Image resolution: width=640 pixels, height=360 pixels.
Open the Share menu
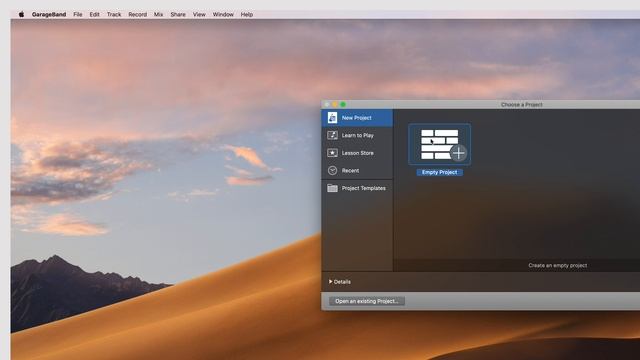[x=178, y=14]
